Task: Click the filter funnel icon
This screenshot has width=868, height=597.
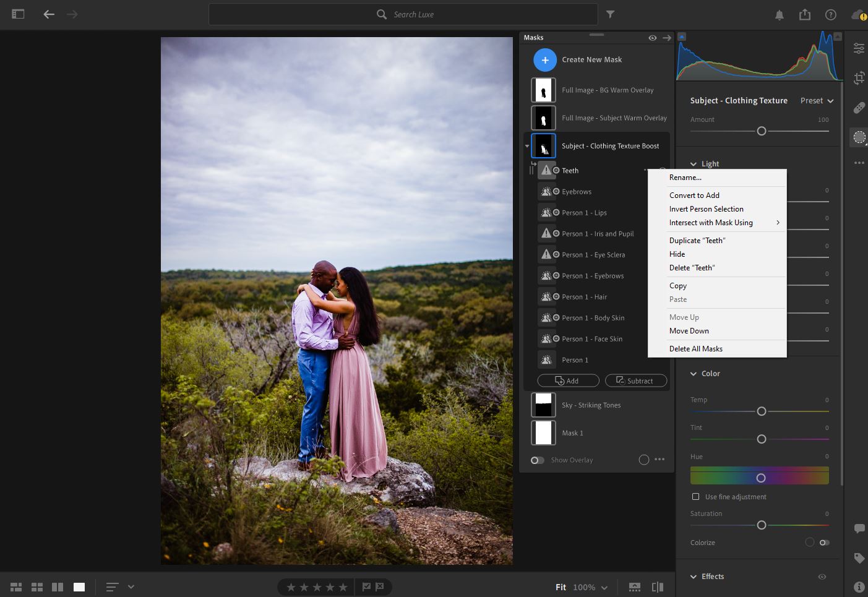Action: pyautogui.click(x=610, y=14)
